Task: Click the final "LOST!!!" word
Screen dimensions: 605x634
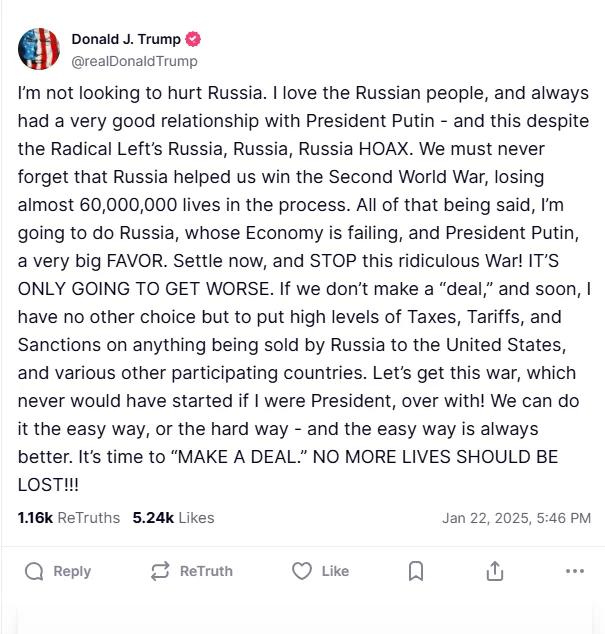Action: pyautogui.click(x=48, y=483)
